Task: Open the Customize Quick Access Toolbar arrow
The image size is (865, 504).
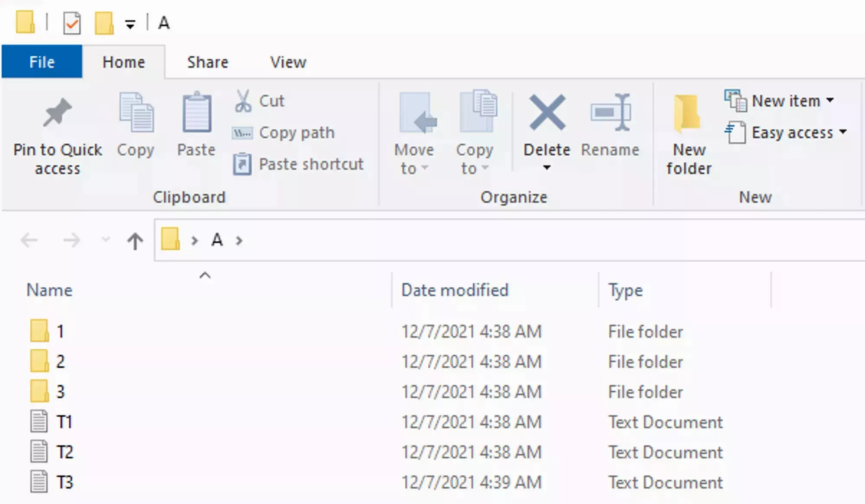Action: [x=130, y=24]
